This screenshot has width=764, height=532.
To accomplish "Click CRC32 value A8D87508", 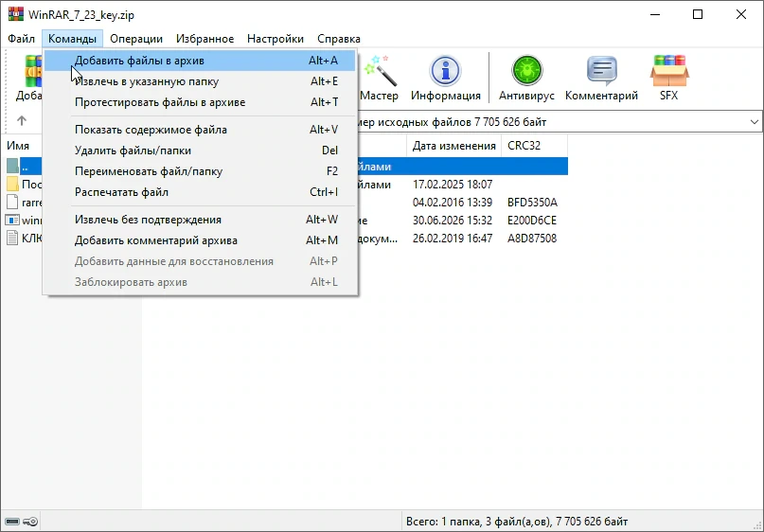I will [x=532, y=239].
